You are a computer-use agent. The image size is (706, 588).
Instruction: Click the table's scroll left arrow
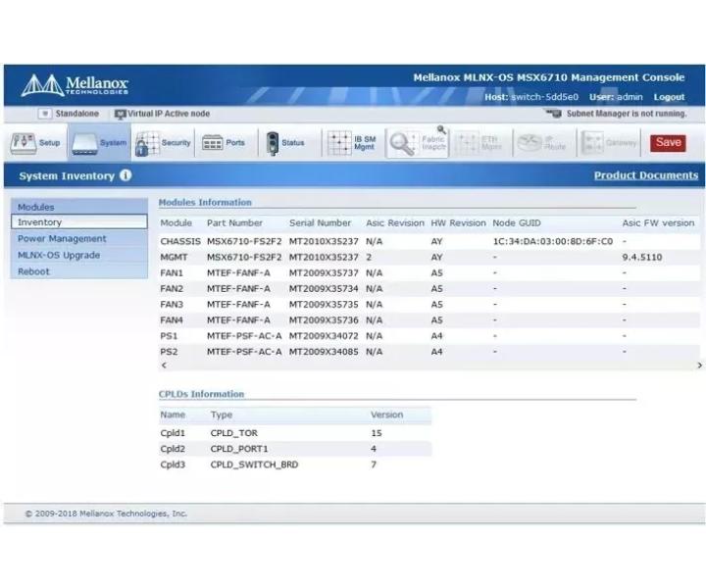coord(164,365)
